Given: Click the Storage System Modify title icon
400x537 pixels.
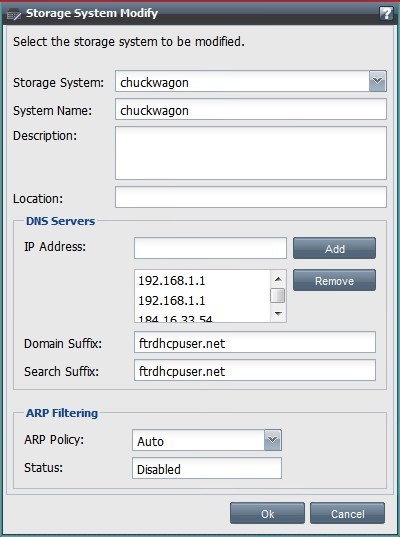Looking at the screenshot, I should click(x=14, y=14).
